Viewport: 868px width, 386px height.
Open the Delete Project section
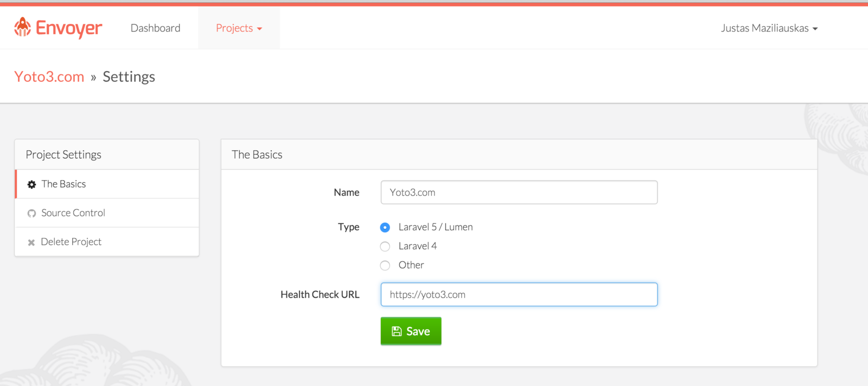(107, 242)
